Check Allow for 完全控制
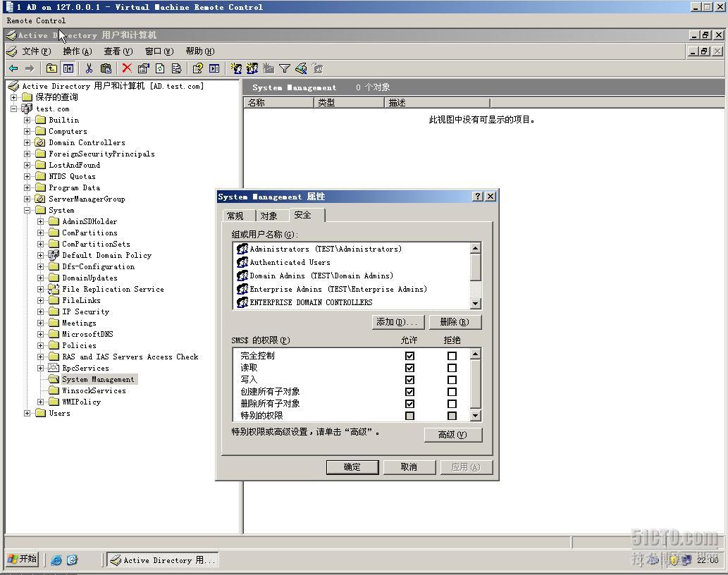Screen dimensions: 728x575 (409, 356)
